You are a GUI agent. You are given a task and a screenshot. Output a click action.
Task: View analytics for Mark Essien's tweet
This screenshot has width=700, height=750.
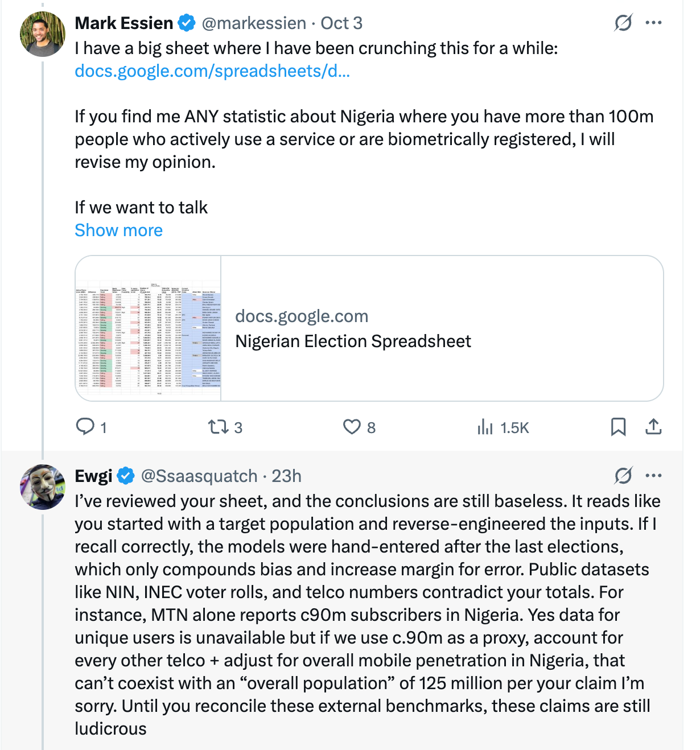[485, 427]
